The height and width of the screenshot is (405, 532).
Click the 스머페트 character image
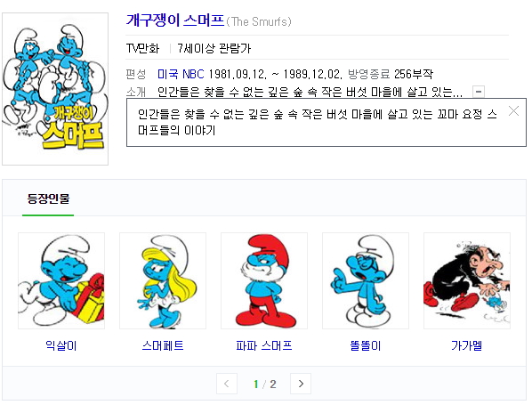pyautogui.click(x=163, y=280)
